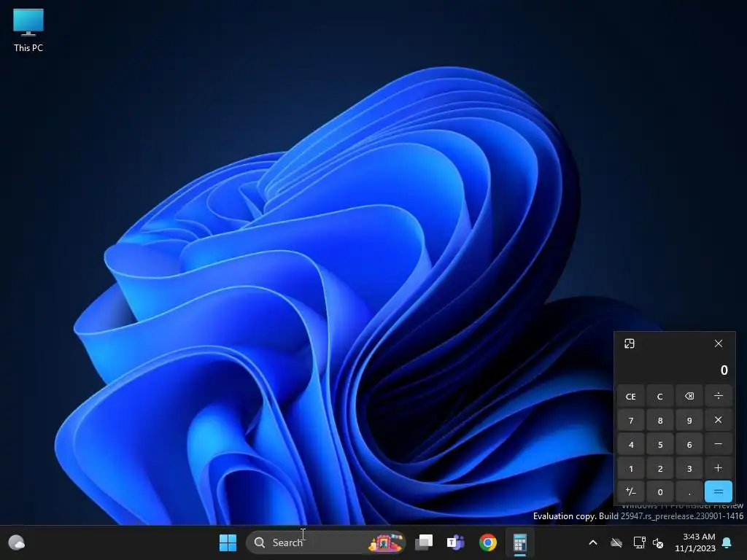This screenshot has width=747, height=560.
Task: Click digit 1 on Calculator keypad
Action: 631,468
